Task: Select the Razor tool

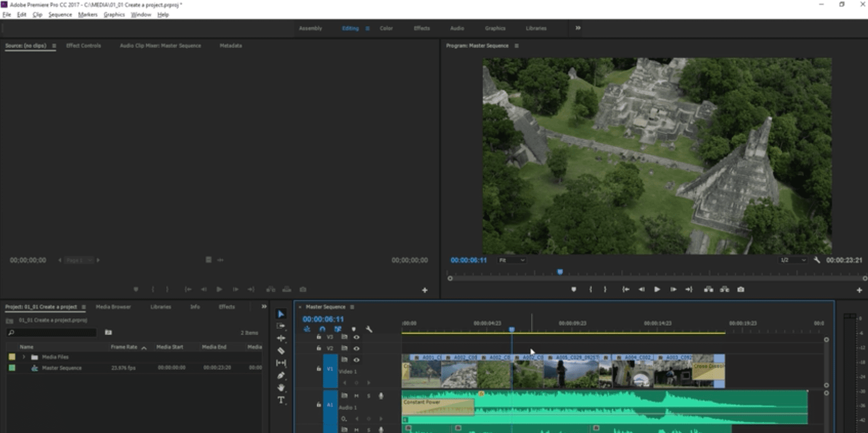Action: tap(281, 350)
